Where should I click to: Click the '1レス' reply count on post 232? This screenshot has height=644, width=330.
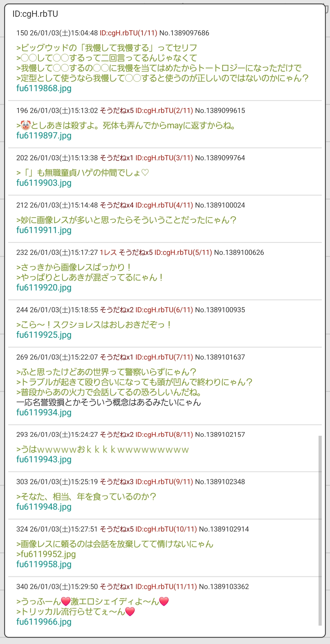click(108, 253)
